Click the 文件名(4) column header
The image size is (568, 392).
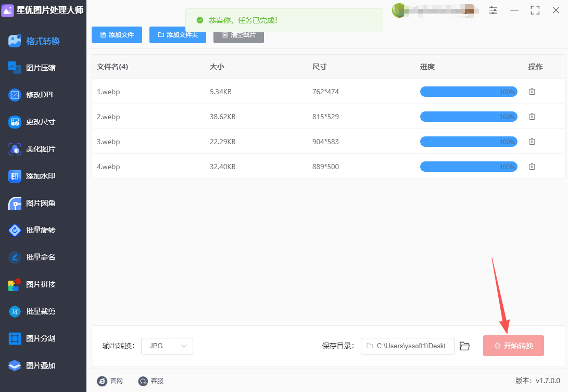[112, 67]
